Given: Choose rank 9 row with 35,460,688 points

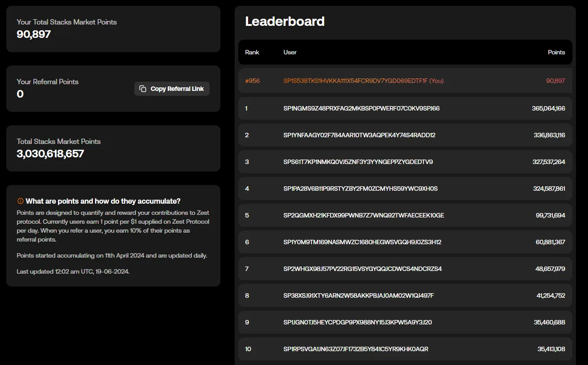Looking at the screenshot, I should [x=405, y=322].
